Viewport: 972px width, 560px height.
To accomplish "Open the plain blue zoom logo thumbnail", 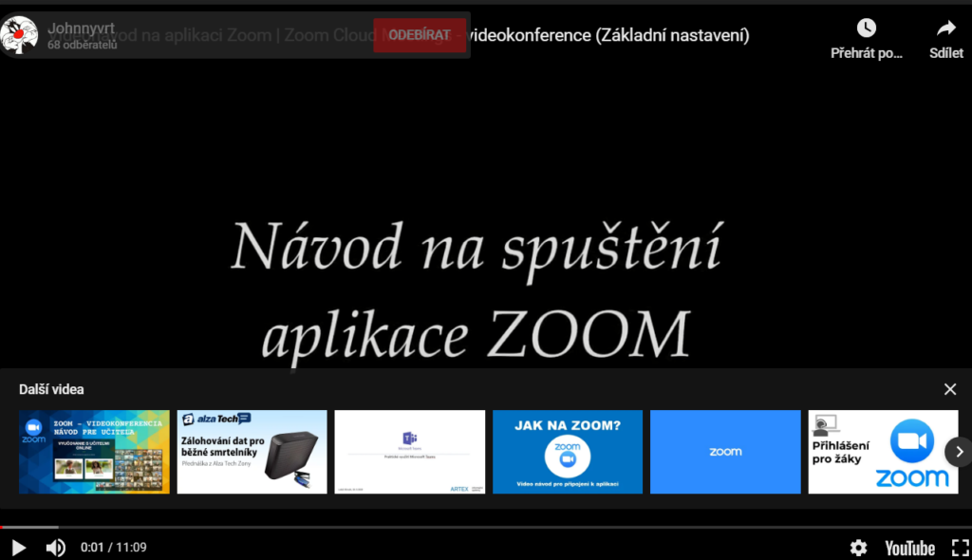I will pyautogui.click(x=725, y=452).
